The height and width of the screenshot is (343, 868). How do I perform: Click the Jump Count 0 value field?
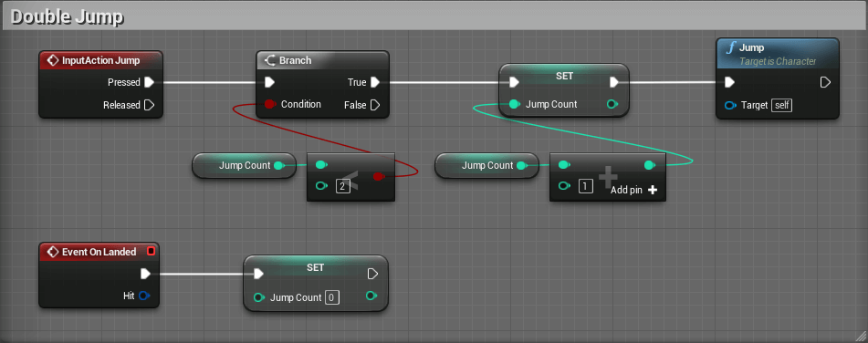click(331, 297)
